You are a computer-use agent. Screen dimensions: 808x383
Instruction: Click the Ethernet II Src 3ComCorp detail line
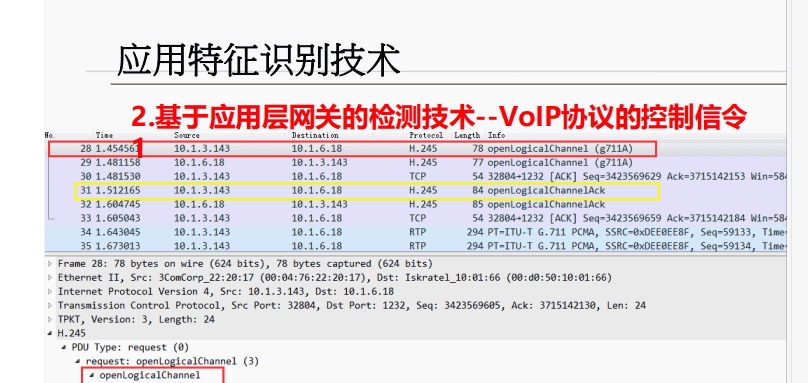pos(334,278)
